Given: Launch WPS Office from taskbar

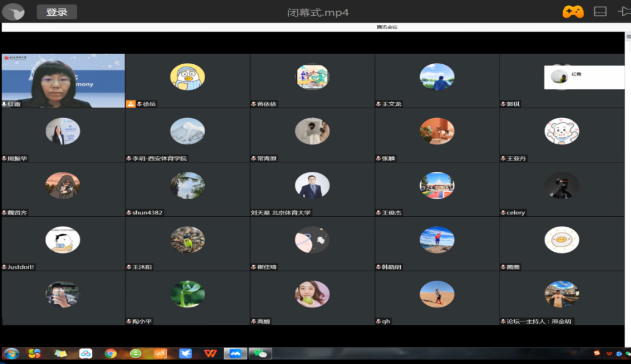Looking at the screenshot, I should pos(210,353).
